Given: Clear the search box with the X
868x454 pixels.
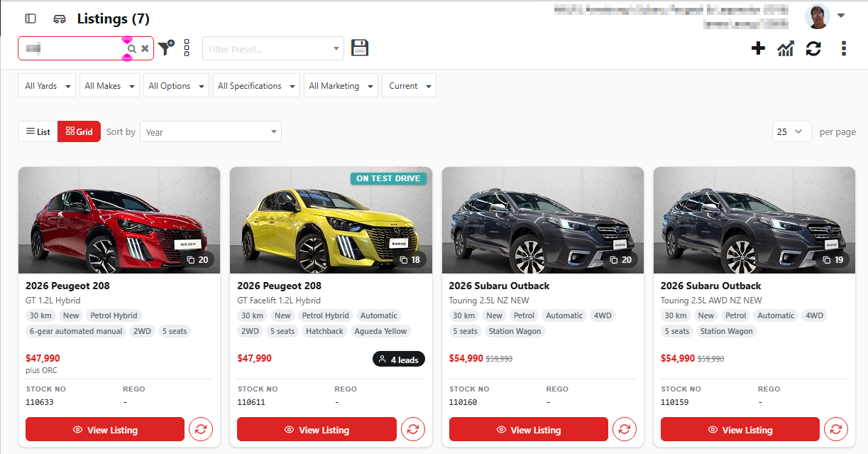Looking at the screenshot, I should [145, 48].
